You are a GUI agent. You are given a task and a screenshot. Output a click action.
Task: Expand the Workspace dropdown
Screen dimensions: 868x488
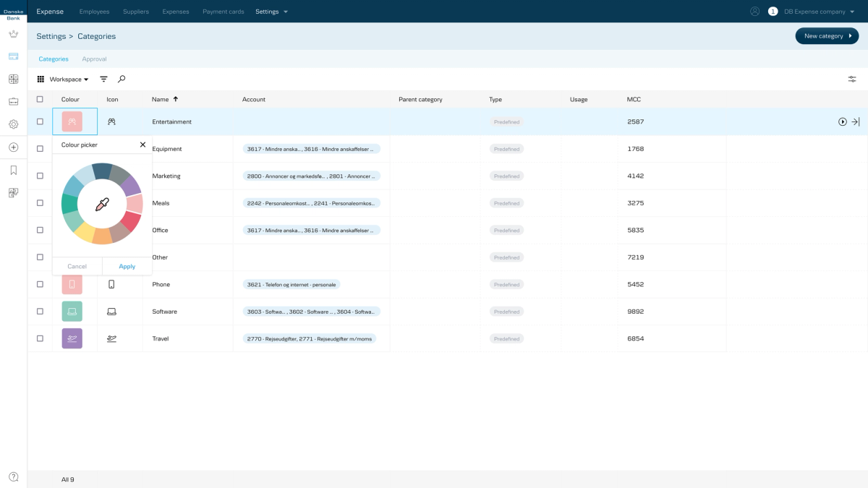(x=69, y=79)
